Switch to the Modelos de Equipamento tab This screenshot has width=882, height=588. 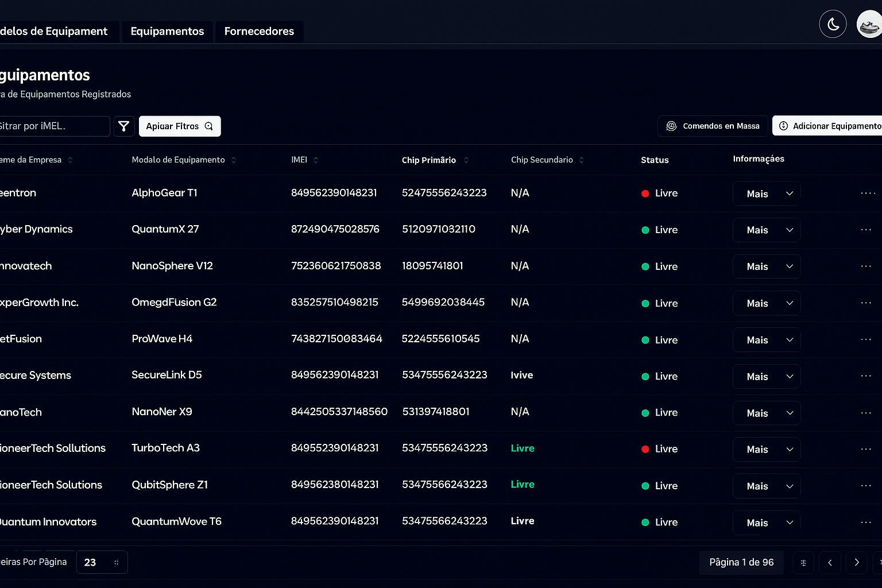(53, 32)
